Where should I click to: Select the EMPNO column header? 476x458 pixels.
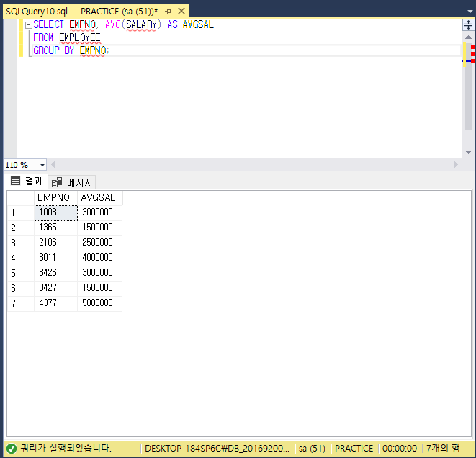(56, 198)
